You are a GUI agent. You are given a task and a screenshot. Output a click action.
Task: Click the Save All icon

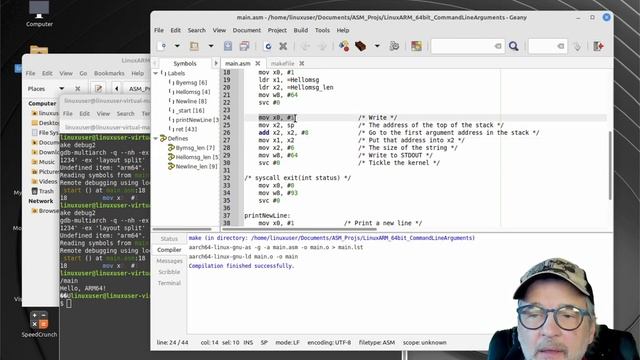pyautogui.click(x=244, y=46)
